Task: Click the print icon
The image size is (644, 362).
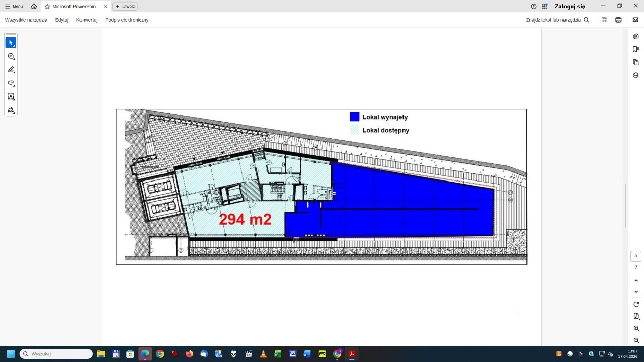Action: pyautogui.click(x=618, y=20)
